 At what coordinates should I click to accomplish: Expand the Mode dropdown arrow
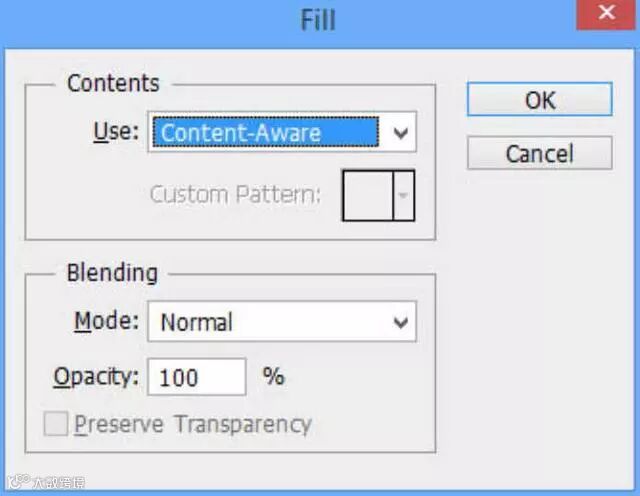point(401,322)
